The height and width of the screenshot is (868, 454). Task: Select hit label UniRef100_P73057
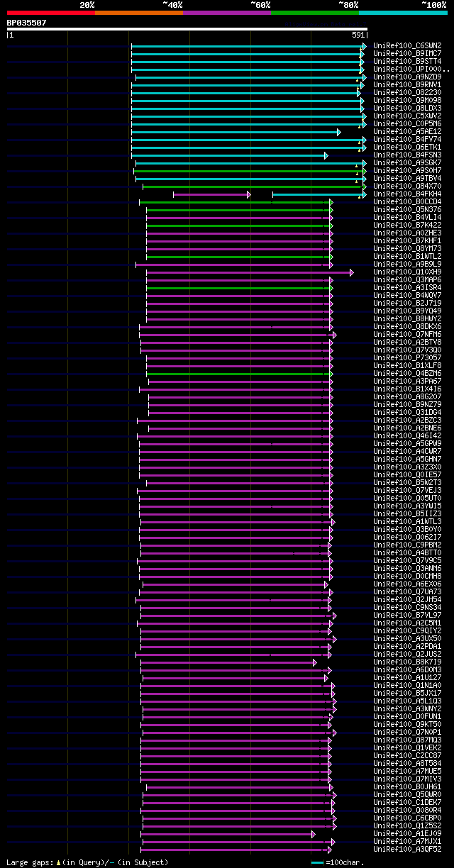407,357
